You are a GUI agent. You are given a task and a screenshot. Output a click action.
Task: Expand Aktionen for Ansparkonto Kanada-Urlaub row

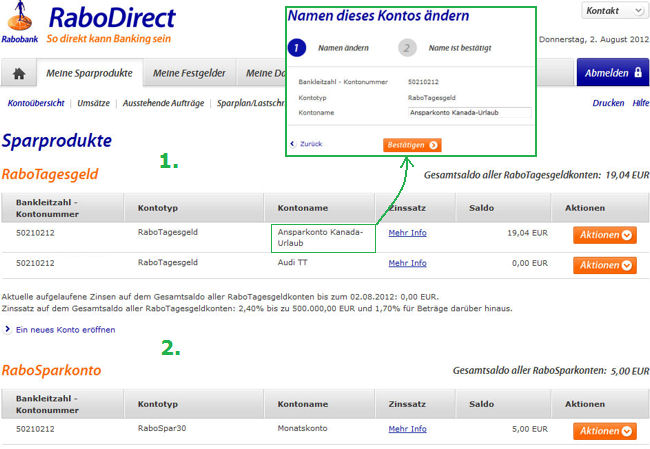pos(605,235)
